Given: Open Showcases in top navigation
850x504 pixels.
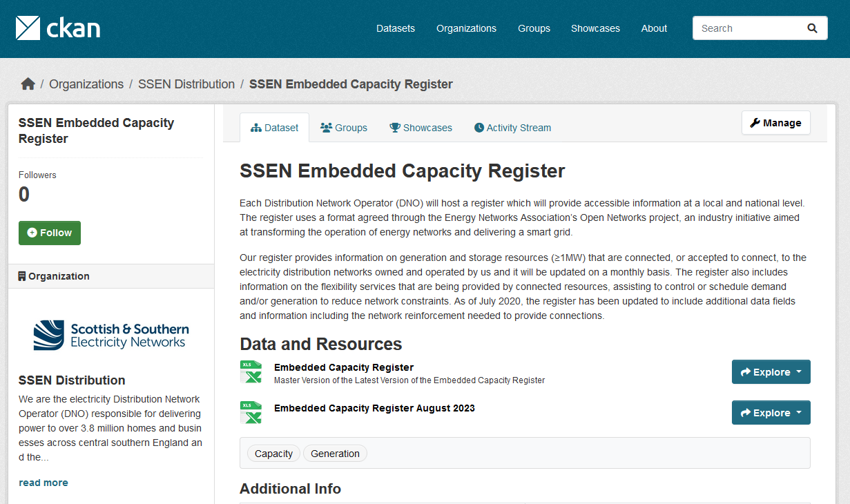Looking at the screenshot, I should click(x=595, y=28).
